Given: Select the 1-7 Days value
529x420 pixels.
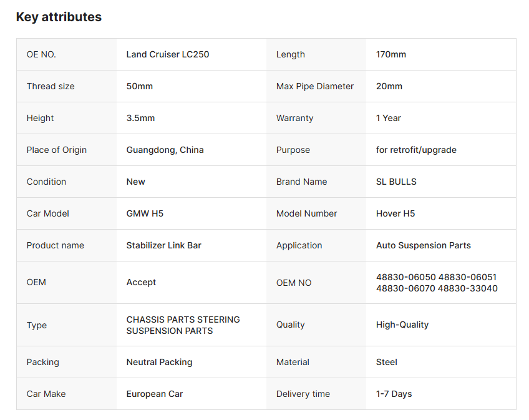Looking at the screenshot, I should (394, 394).
